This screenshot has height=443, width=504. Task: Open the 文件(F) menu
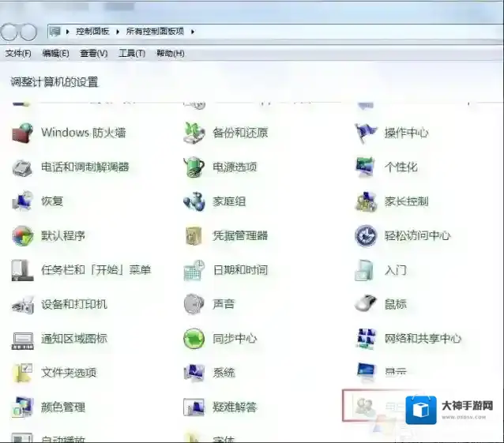click(18, 54)
